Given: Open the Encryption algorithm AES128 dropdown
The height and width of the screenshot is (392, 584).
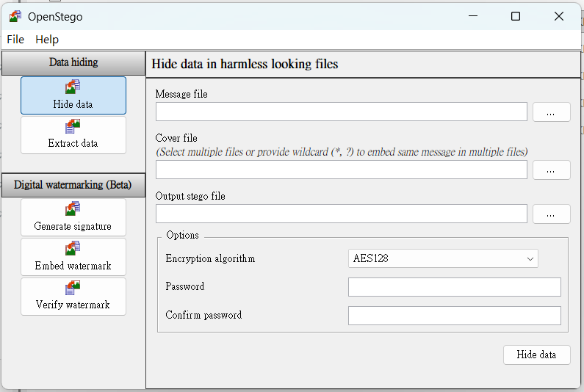Looking at the screenshot, I should (x=443, y=258).
